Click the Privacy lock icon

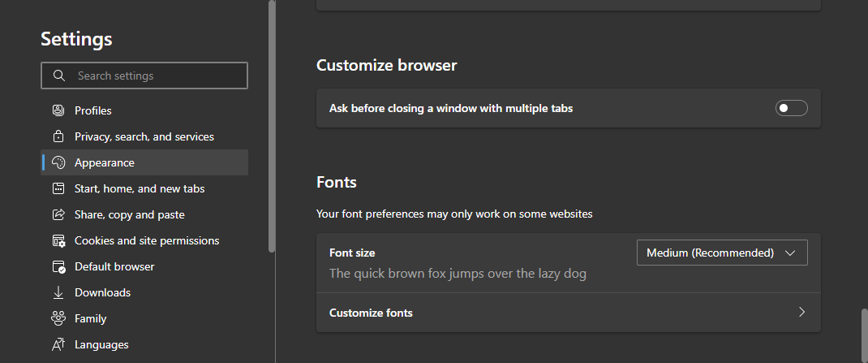click(x=58, y=136)
